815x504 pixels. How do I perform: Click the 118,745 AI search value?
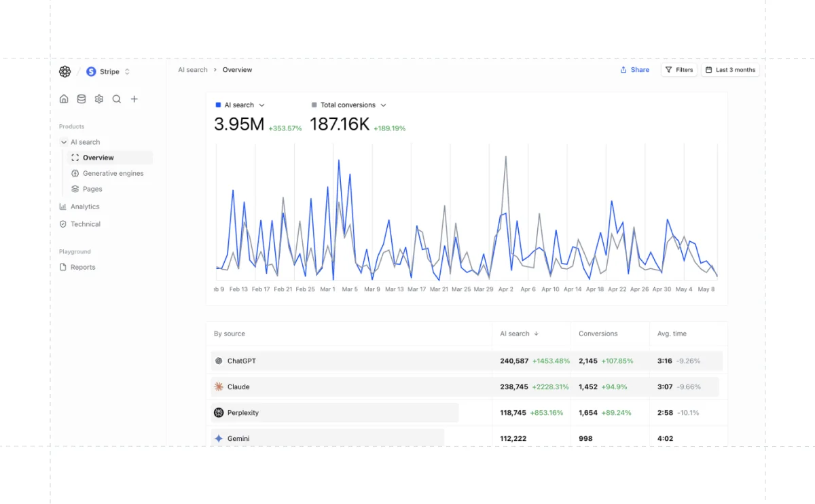[513, 413]
